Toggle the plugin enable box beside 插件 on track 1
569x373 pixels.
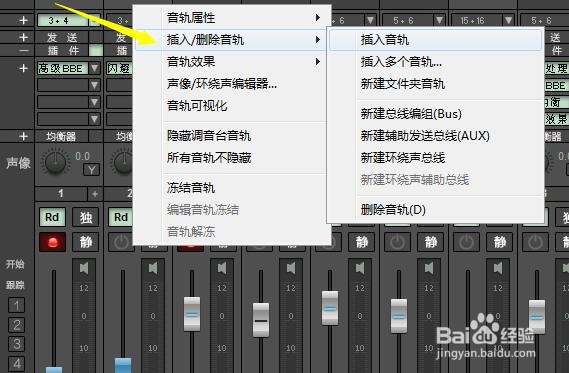coord(96,50)
